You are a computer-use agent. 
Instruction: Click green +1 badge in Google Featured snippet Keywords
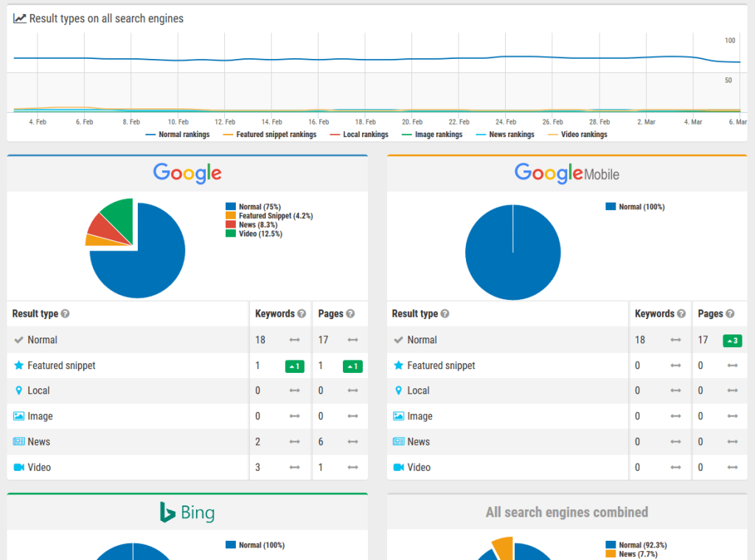295,366
